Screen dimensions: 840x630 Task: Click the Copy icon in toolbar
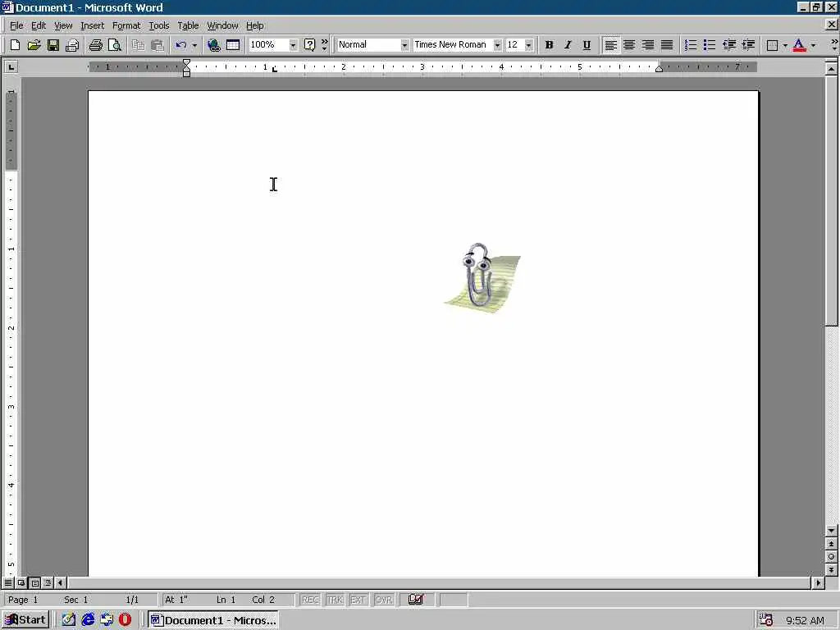[138, 45]
